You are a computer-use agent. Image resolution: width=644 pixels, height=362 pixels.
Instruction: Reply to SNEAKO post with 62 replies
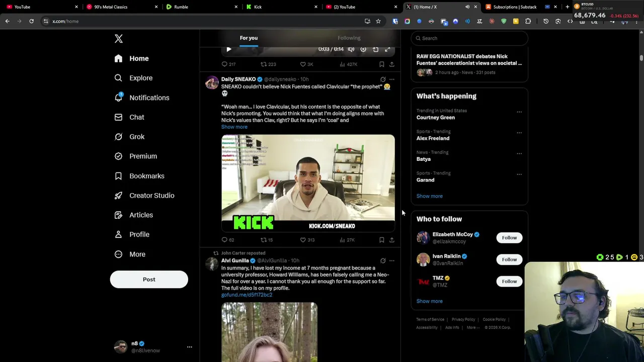coord(228,240)
